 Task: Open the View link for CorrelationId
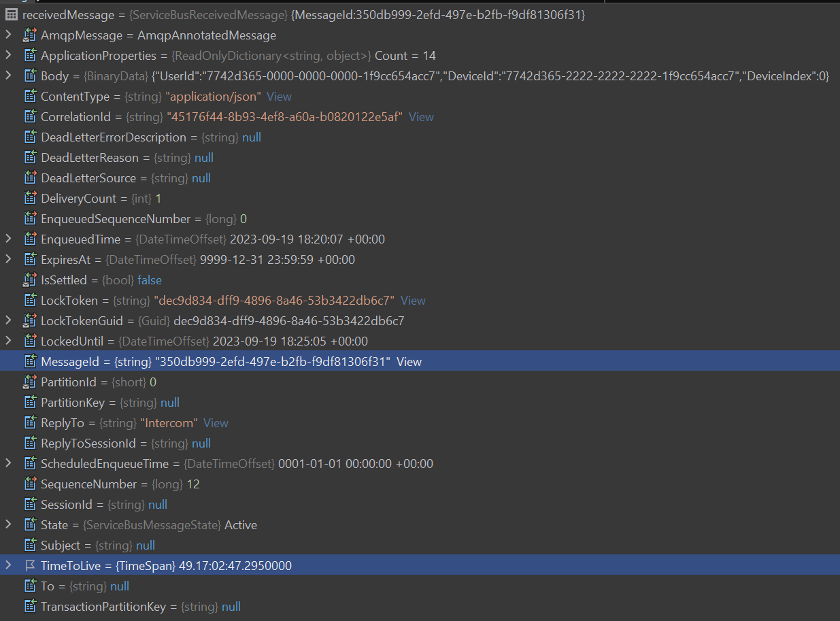tap(421, 116)
